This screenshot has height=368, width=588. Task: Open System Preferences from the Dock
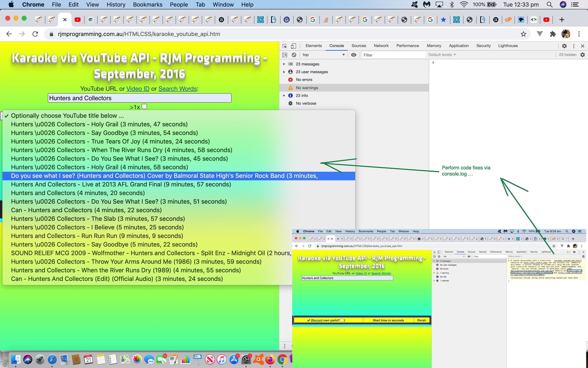[x=246, y=359]
